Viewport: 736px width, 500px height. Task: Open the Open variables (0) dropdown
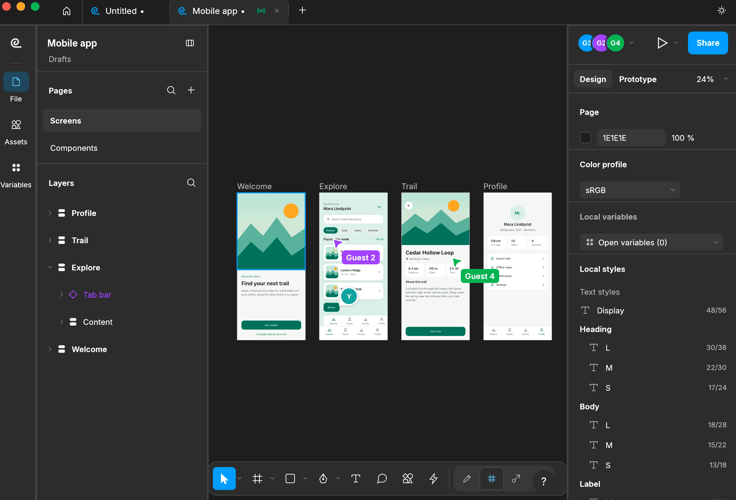(652, 243)
